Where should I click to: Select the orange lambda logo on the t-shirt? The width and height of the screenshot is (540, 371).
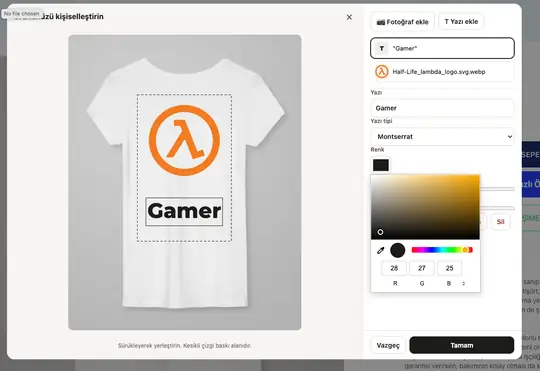coord(184,140)
